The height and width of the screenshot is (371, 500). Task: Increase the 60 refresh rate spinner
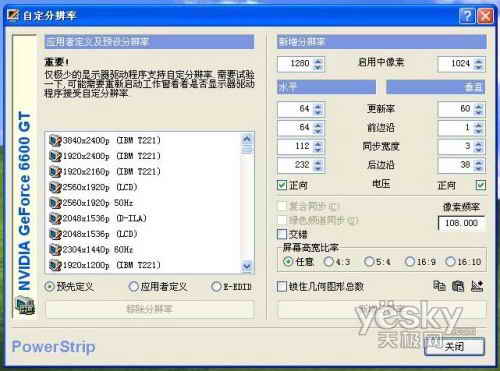478,106
